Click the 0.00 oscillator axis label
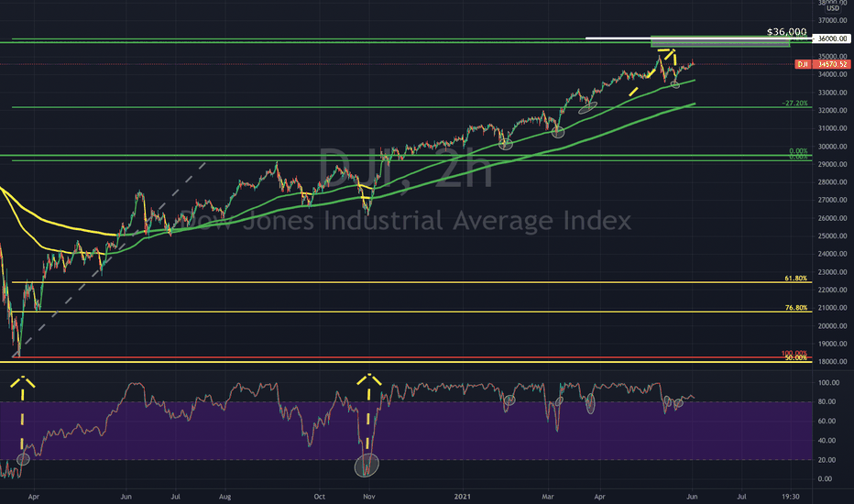The image size is (854, 504). pos(825,479)
